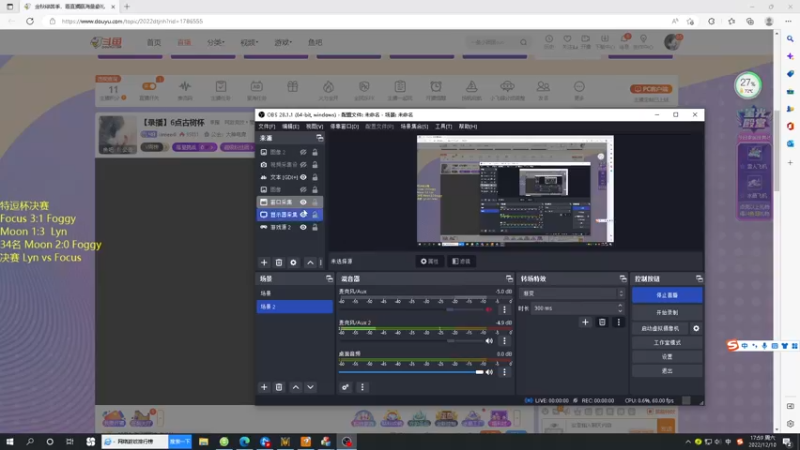Image resolution: width=800 pixels, height=450 pixels.
Task: Open three-dot menu for 桌面音频 channel
Action: click(505, 372)
